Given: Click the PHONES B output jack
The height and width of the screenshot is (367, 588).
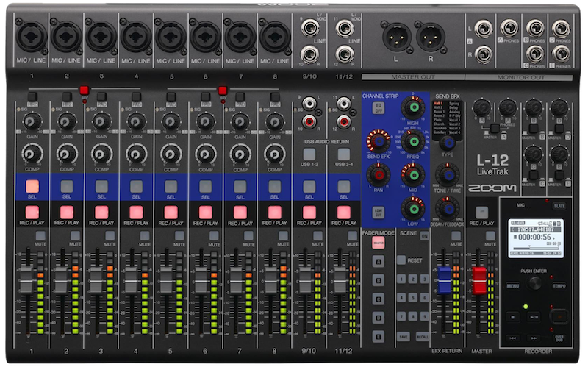Looking at the screenshot, I should (535, 28).
